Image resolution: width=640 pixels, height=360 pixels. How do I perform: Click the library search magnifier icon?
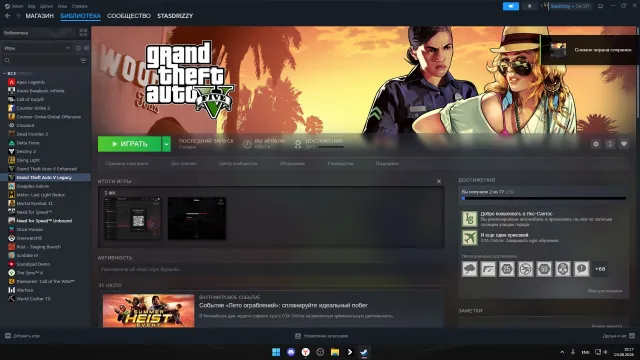[7, 60]
